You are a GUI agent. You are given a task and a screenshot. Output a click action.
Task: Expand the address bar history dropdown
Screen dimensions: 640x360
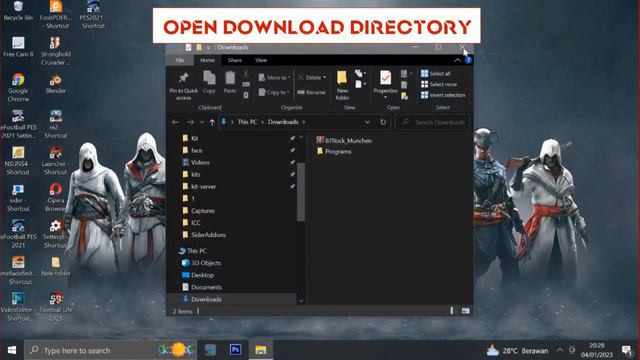[367, 122]
